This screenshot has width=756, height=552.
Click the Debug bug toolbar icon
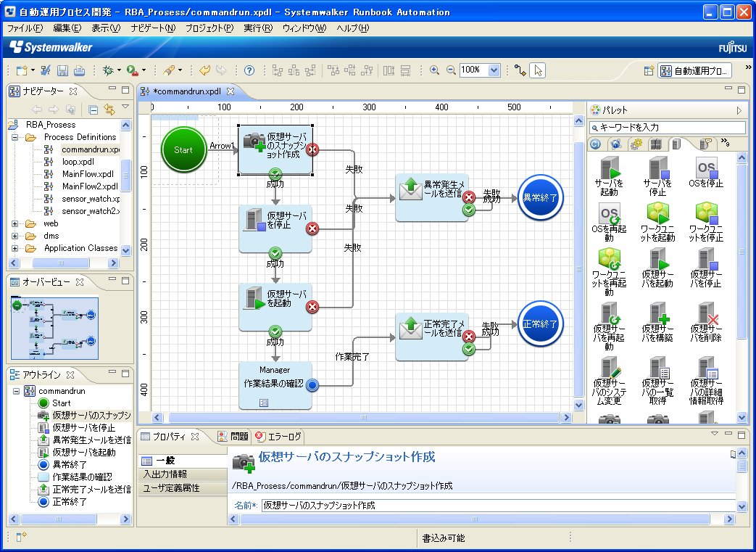tap(108, 71)
